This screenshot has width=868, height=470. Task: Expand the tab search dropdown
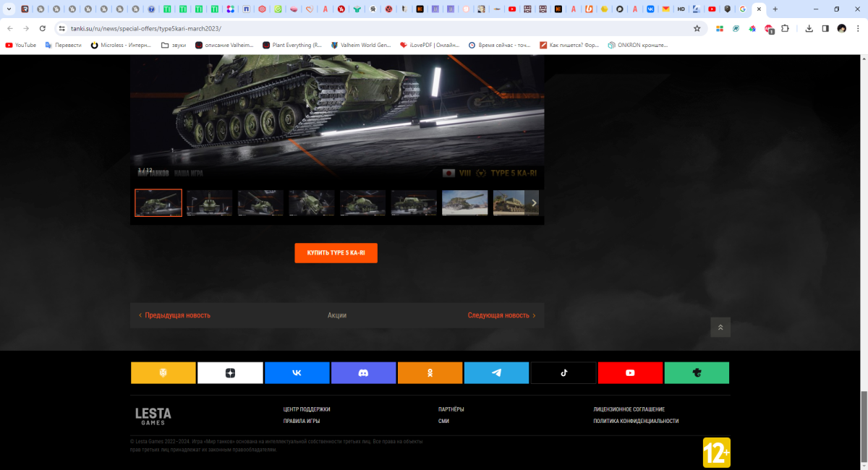[9, 9]
